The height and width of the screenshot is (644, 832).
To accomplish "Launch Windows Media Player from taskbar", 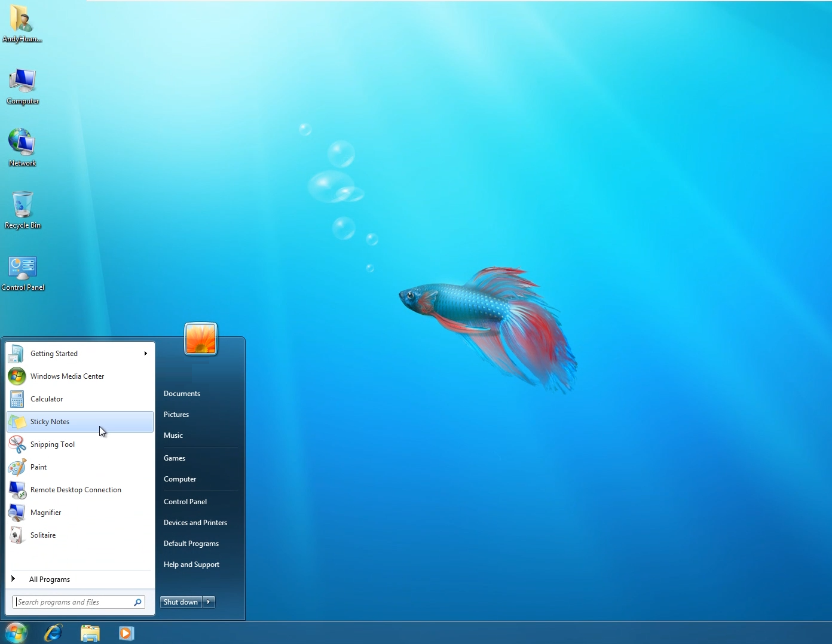I will point(126,633).
